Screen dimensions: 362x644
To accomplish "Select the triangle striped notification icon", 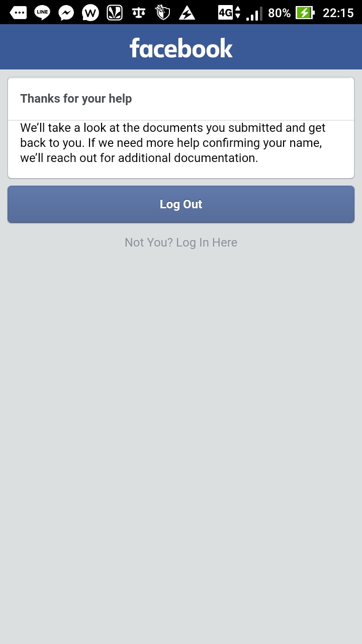I will [187, 13].
